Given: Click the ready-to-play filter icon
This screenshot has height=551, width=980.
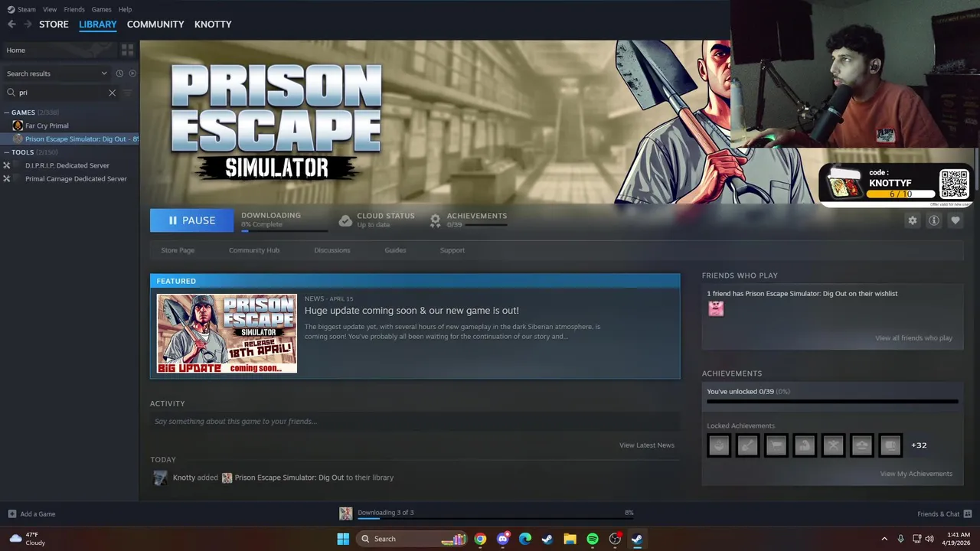Looking at the screenshot, I should point(132,73).
